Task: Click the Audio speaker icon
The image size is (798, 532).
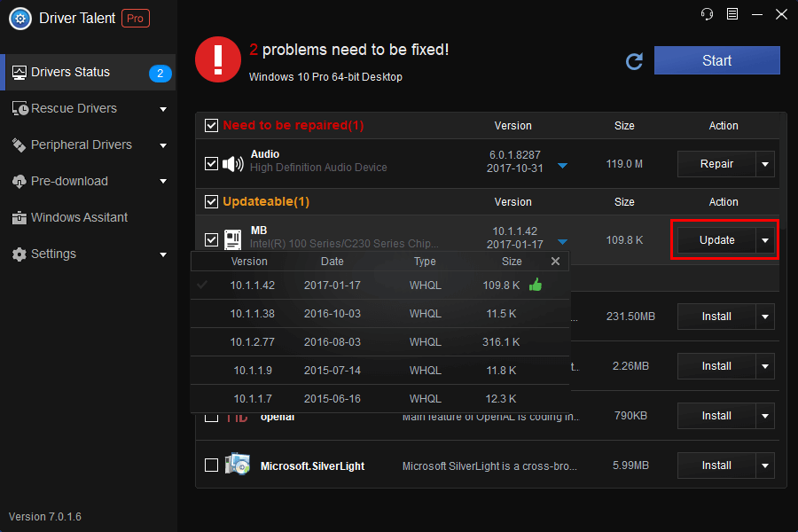Action: point(233,163)
